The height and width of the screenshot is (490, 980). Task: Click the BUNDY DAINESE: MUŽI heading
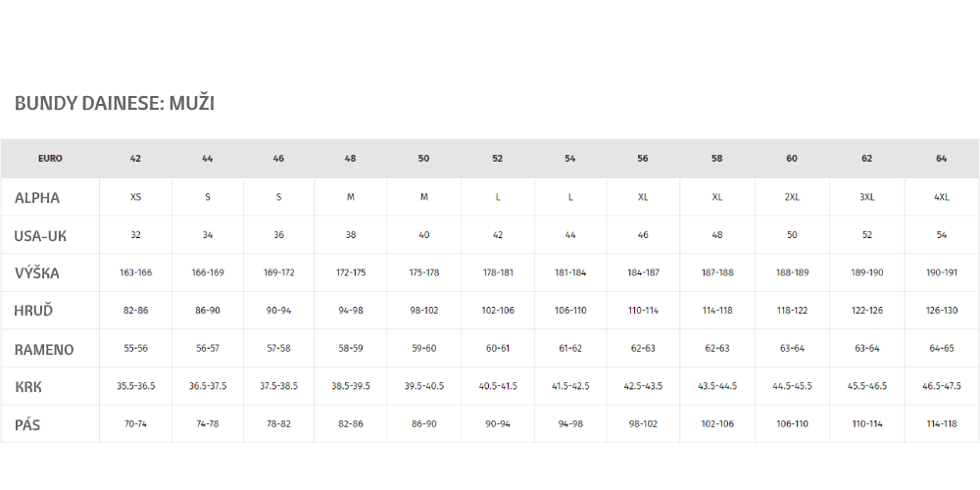point(115,103)
